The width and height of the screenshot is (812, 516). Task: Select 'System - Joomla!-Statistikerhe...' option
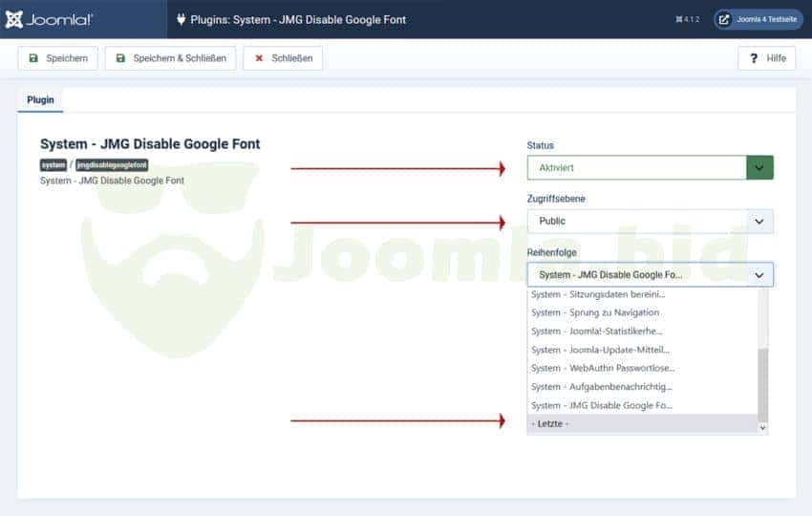click(x=642, y=331)
